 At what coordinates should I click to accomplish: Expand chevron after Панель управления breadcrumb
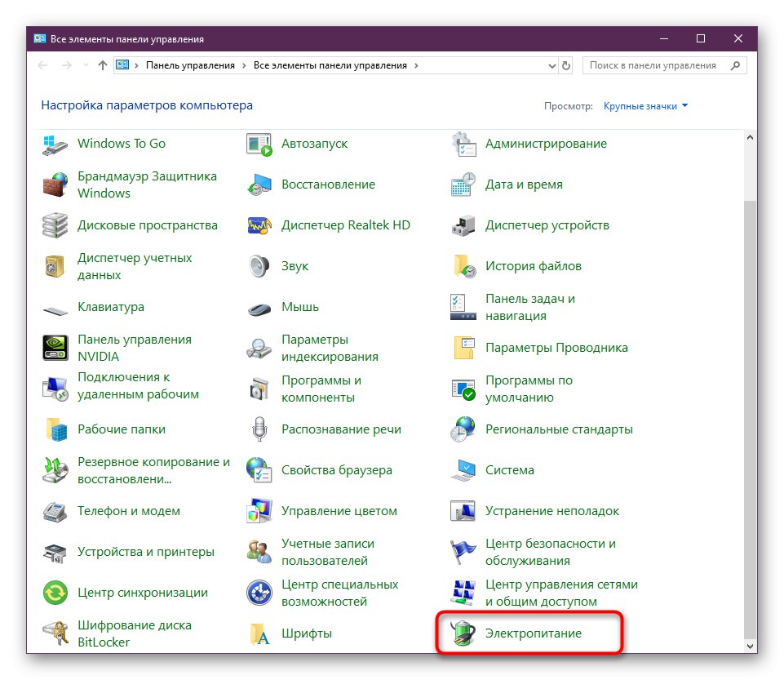[x=244, y=65]
